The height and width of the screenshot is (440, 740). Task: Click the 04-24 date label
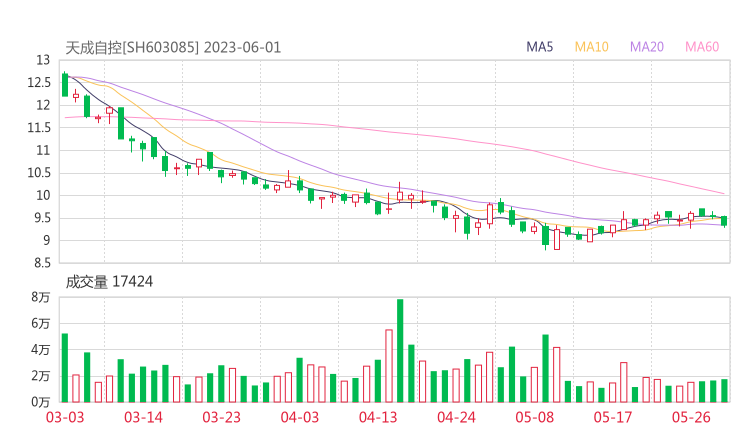(456, 417)
